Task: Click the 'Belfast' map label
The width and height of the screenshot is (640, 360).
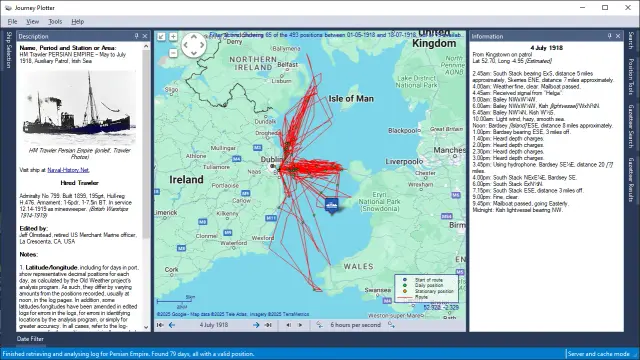Action: (x=288, y=64)
